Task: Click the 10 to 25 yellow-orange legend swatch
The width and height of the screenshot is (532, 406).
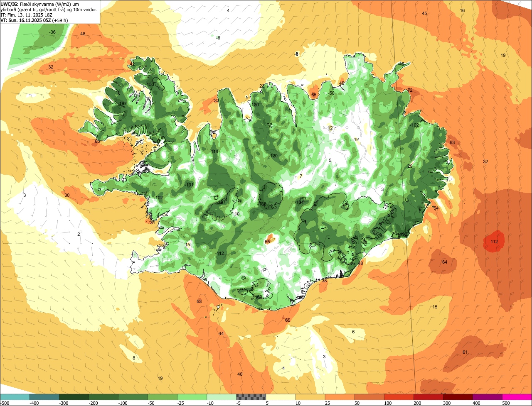Action: tap(310, 396)
